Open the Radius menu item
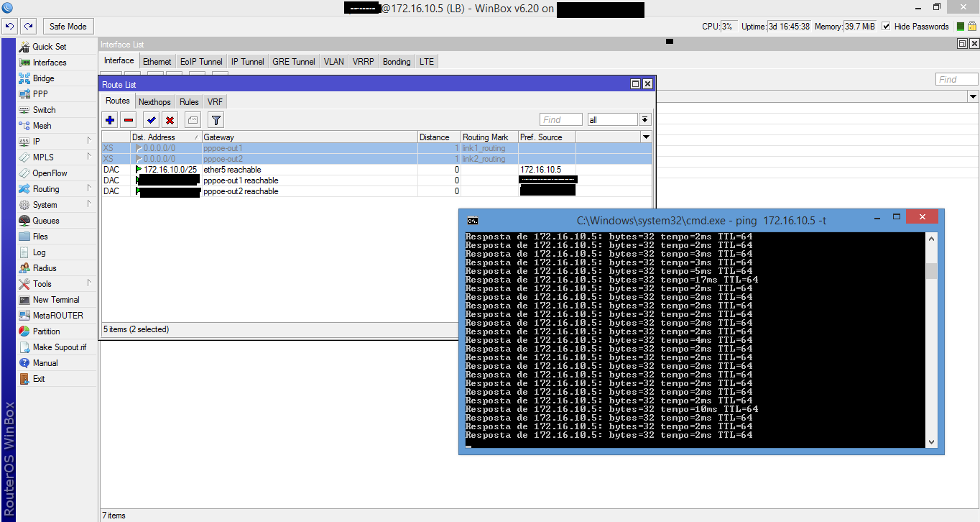The height and width of the screenshot is (522, 980). 45,268
